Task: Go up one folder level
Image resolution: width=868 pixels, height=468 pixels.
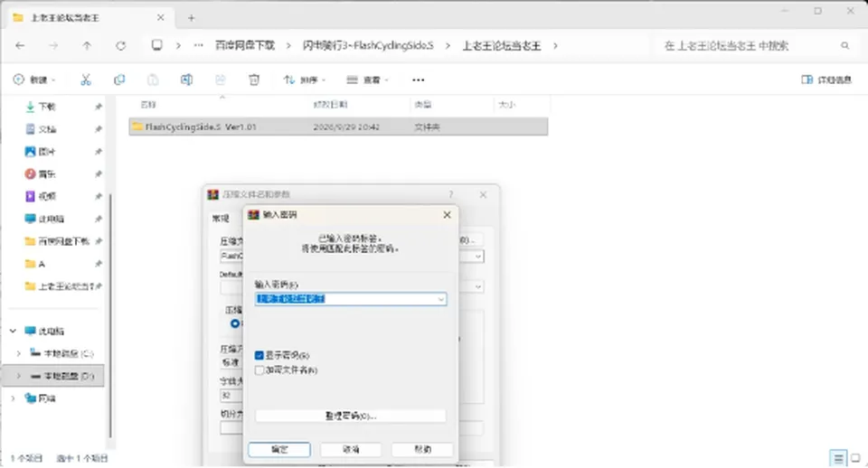Action: [87, 46]
